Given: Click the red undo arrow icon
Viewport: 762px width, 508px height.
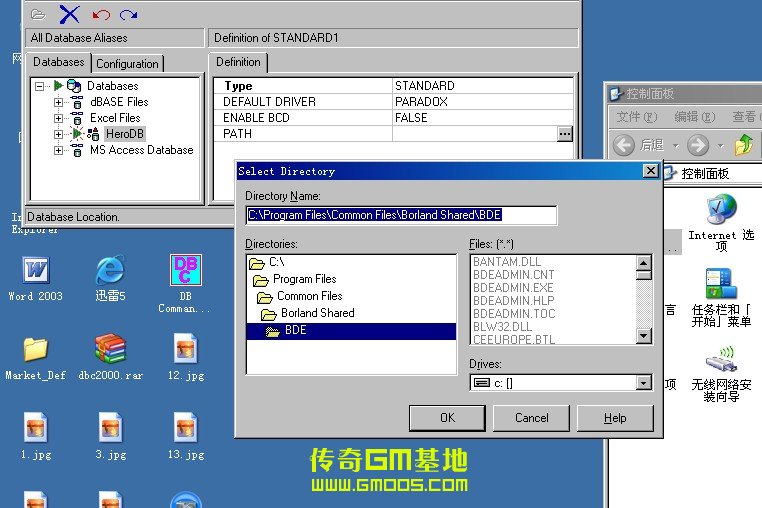Looking at the screenshot, I should coord(101,15).
